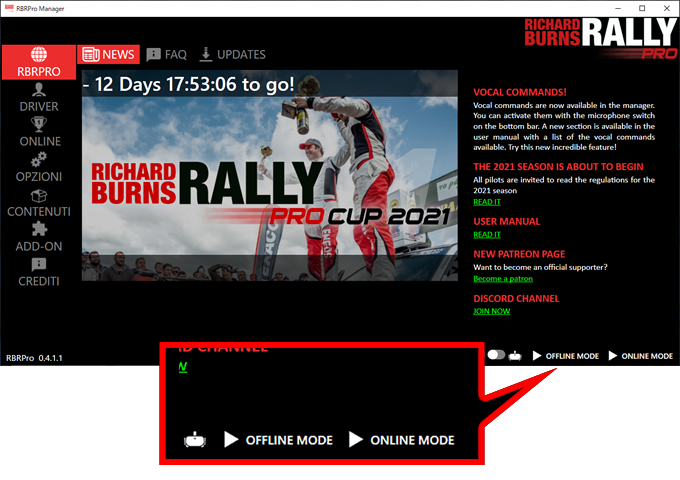Click the VR headset icon in bottom bar
Viewport: 680px width, 480px height.
point(515,356)
